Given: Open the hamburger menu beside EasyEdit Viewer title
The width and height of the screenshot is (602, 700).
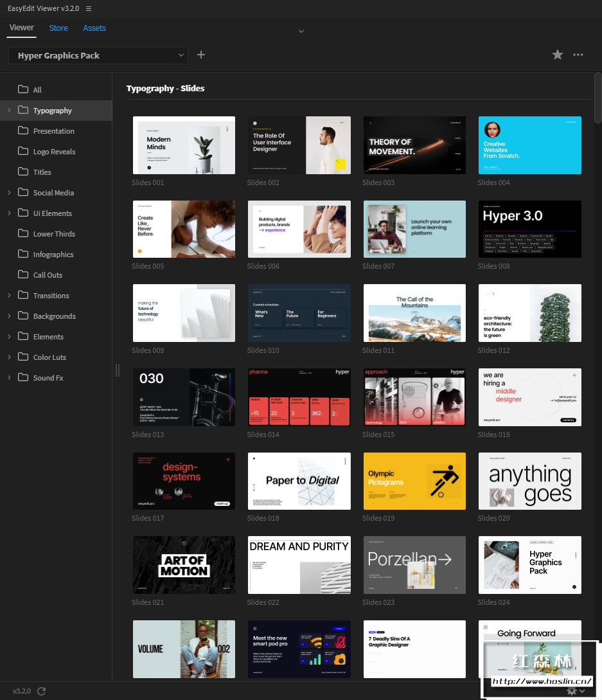Looking at the screenshot, I should (x=89, y=9).
